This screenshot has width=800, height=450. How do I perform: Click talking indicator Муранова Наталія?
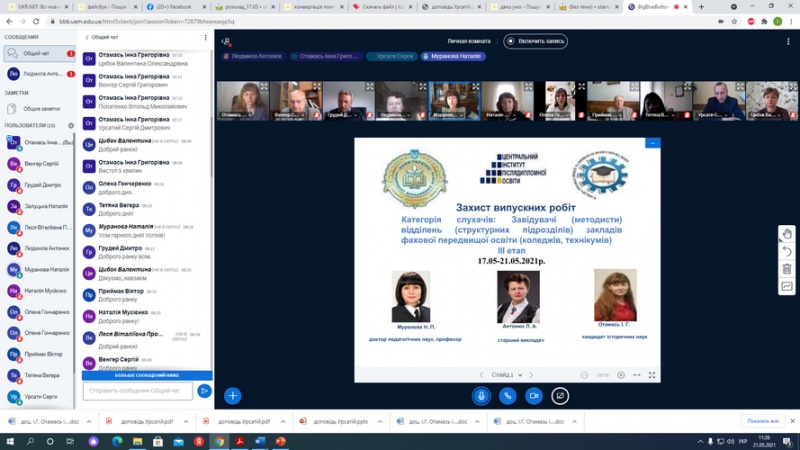click(x=453, y=57)
